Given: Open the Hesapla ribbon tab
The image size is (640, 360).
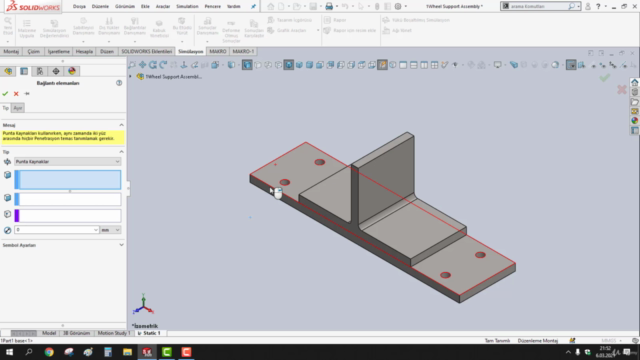Looking at the screenshot, I should click(x=84, y=51).
